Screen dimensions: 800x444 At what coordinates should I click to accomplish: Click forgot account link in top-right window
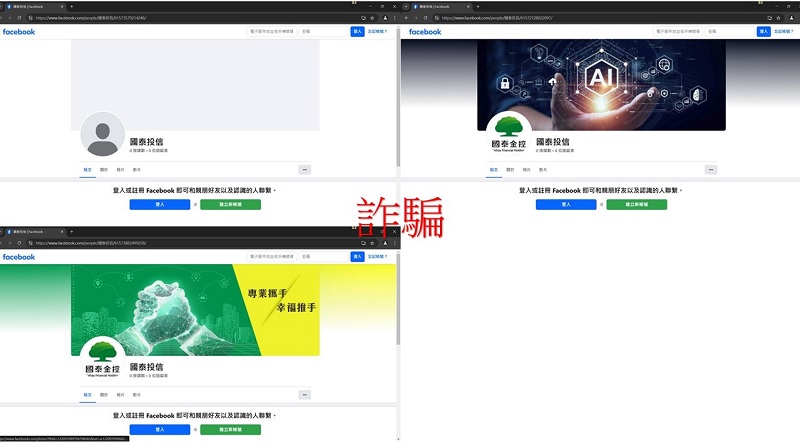click(x=784, y=31)
